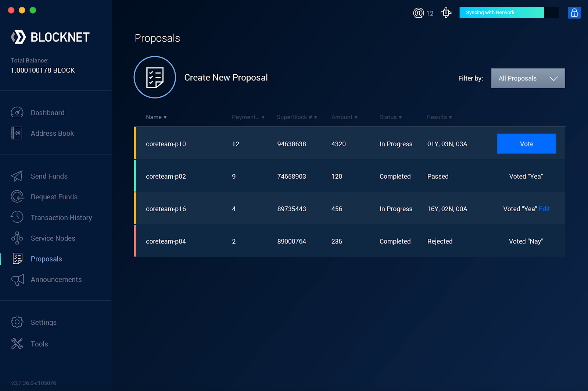588x391 pixels.
Task: Click the Address Book icon
Action: 17,133
